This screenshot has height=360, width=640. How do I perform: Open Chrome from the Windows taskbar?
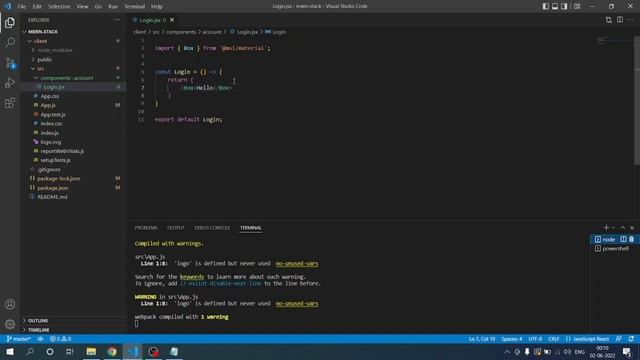pyautogui.click(x=112, y=351)
